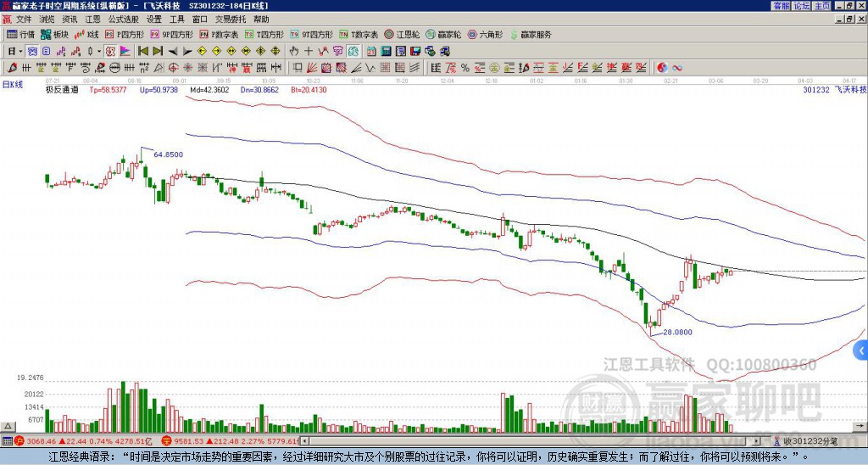The image size is (868, 465).
Task: Jump to first bar with green skip-back icon
Action: (142, 52)
